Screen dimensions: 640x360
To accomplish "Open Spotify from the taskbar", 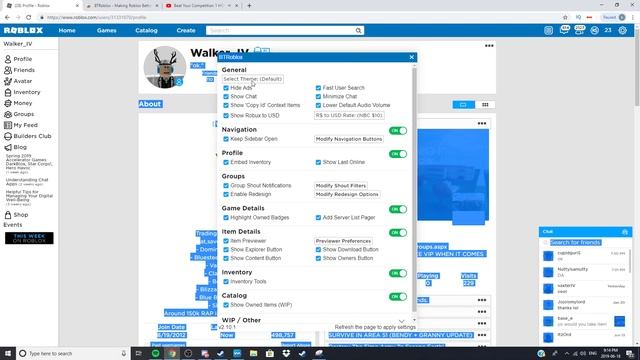I will point(156,353).
